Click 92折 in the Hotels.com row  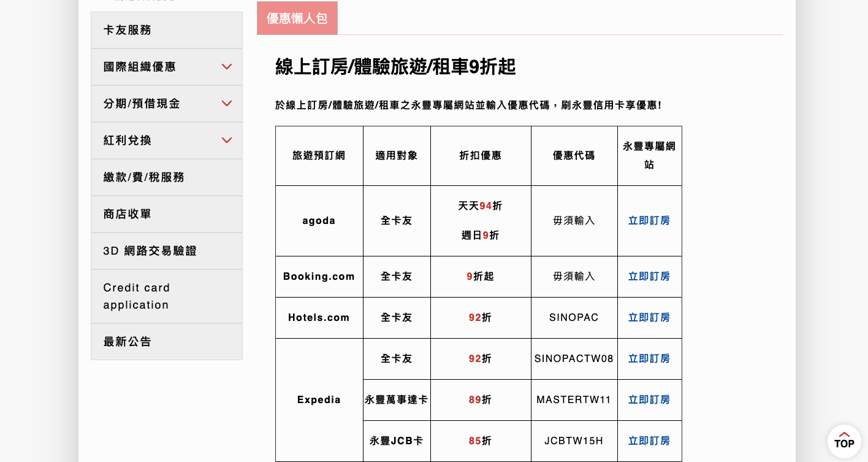481,317
